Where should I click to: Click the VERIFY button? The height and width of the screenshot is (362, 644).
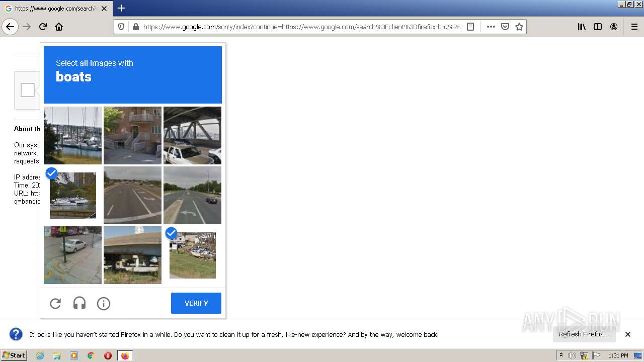click(x=196, y=303)
